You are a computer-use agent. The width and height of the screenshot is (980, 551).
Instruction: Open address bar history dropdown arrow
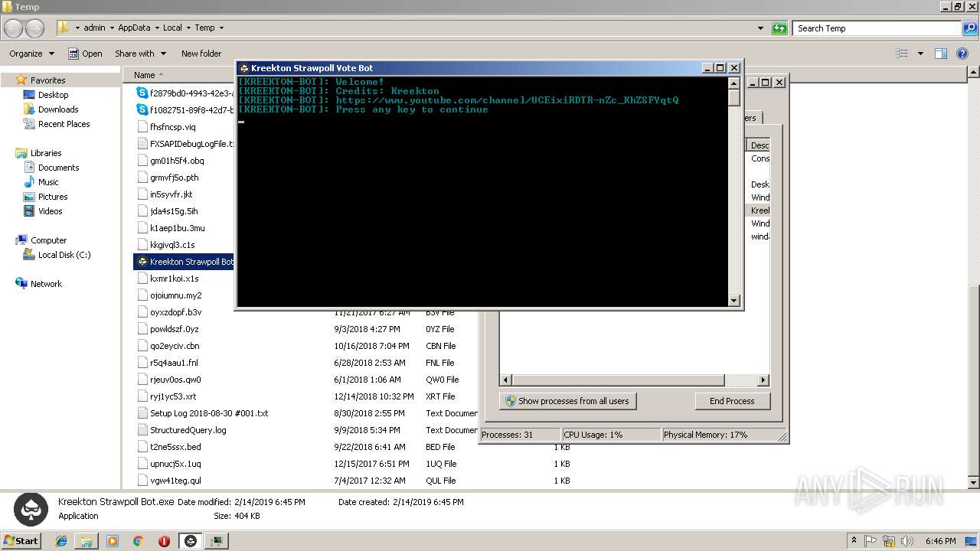click(760, 28)
